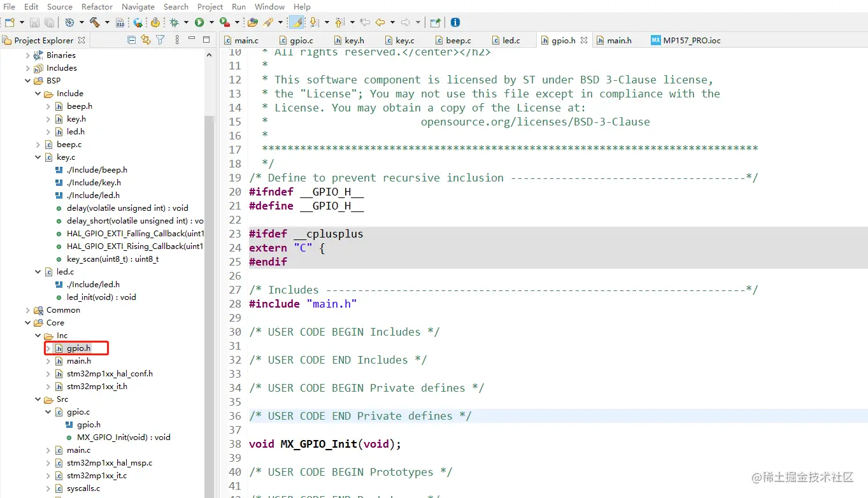The image size is (868, 498).
Task: Toggle the highlighter Mark Occurrences icon
Action: 296,22
